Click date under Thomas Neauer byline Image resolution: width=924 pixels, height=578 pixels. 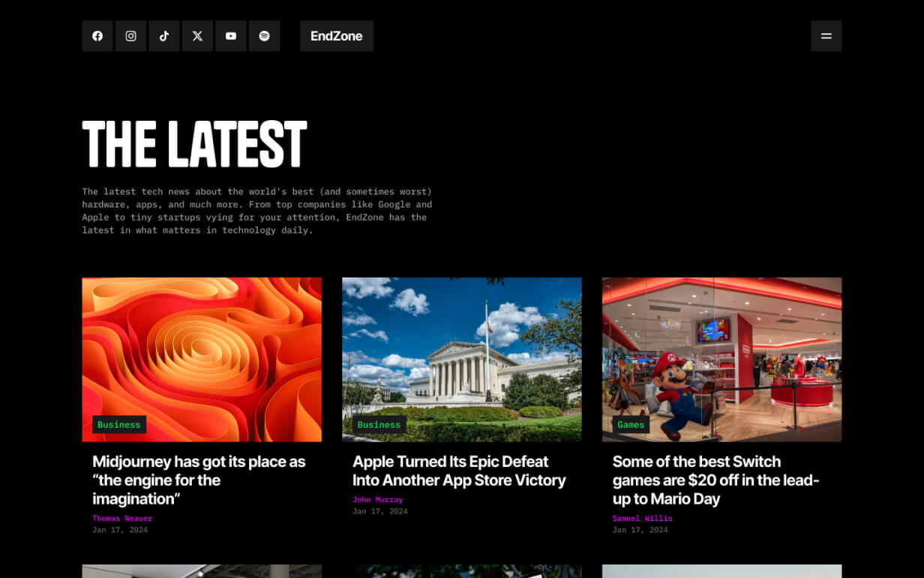tap(120, 530)
